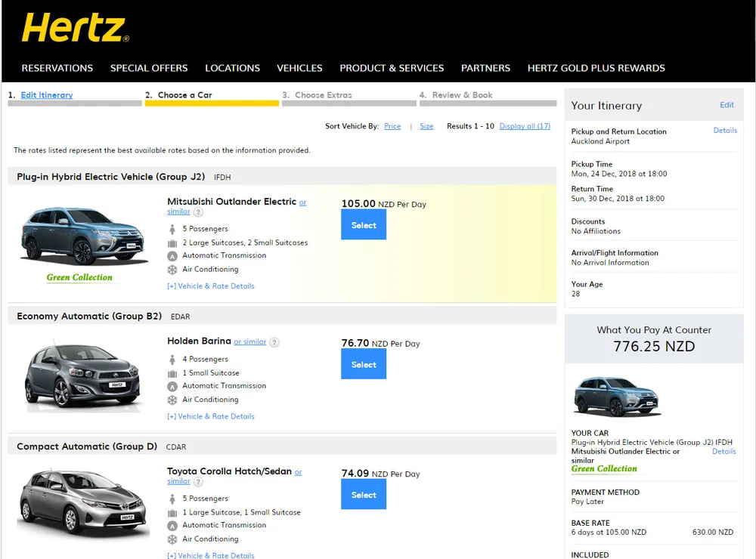Select the Mitsubishi Outlander Electric
The height and width of the screenshot is (559, 756).
click(x=364, y=225)
